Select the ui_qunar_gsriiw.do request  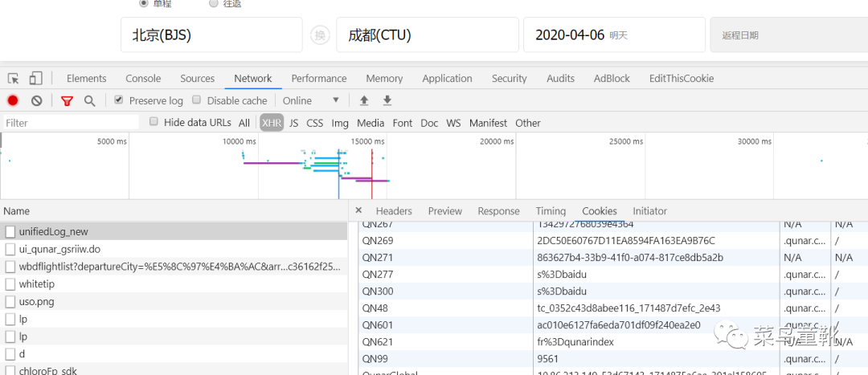point(174,250)
